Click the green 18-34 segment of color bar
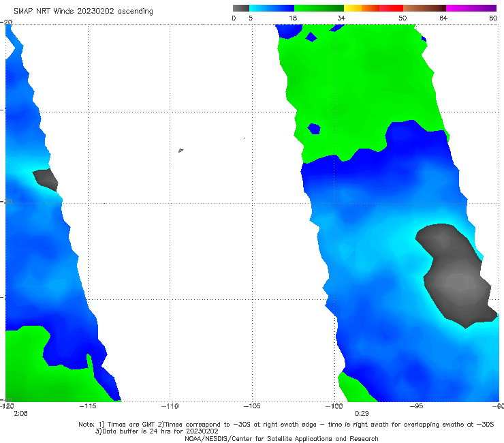 coord(319,8)
